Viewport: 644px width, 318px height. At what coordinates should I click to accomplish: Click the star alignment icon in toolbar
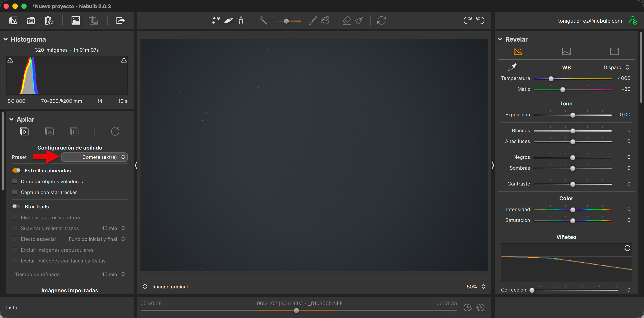(216, 21)
